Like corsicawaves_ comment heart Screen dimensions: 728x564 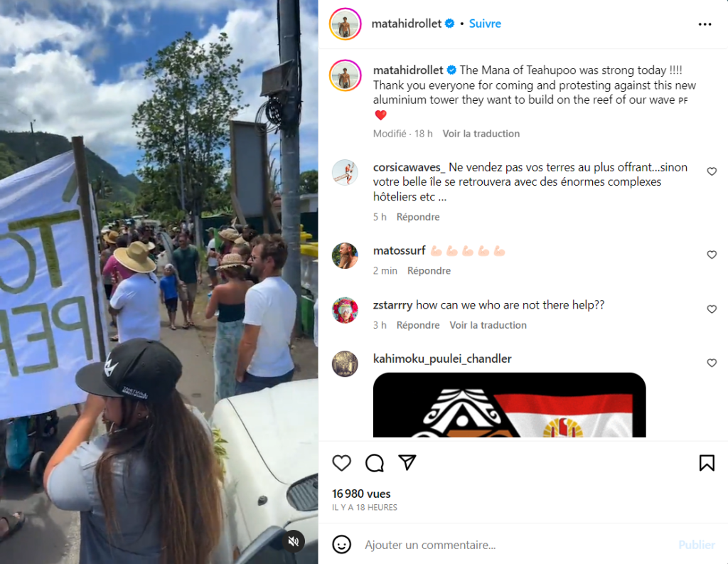tap(711, 171)
